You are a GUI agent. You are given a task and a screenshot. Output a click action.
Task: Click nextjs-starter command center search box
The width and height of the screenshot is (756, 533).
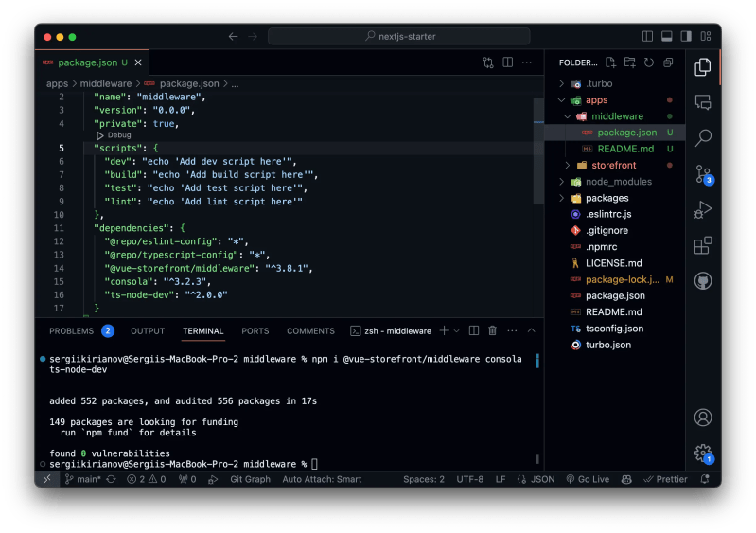tap(399, 36)
